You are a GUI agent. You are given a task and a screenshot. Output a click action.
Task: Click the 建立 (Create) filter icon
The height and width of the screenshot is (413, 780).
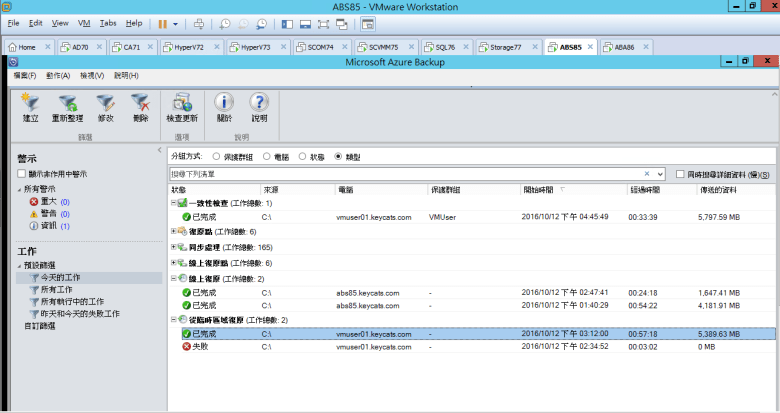pyautogui.click(x=31, y=107)
